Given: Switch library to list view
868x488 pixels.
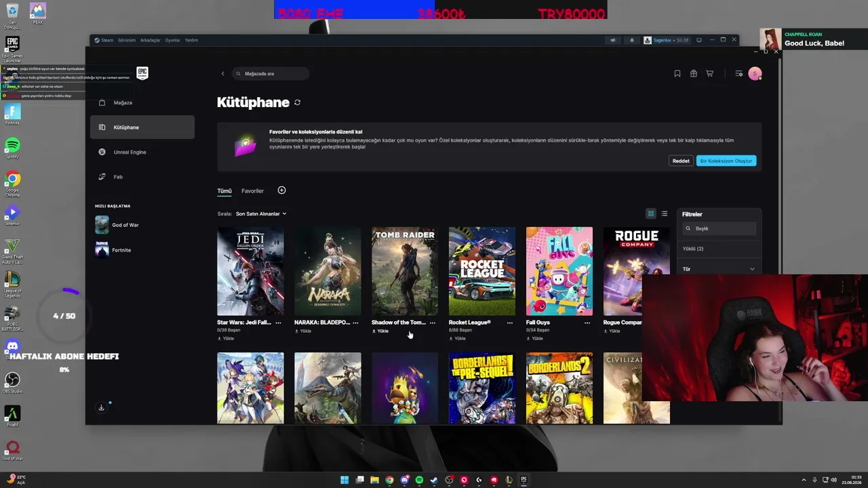Looking at the screenshot, I should click(x=665, y=213).
